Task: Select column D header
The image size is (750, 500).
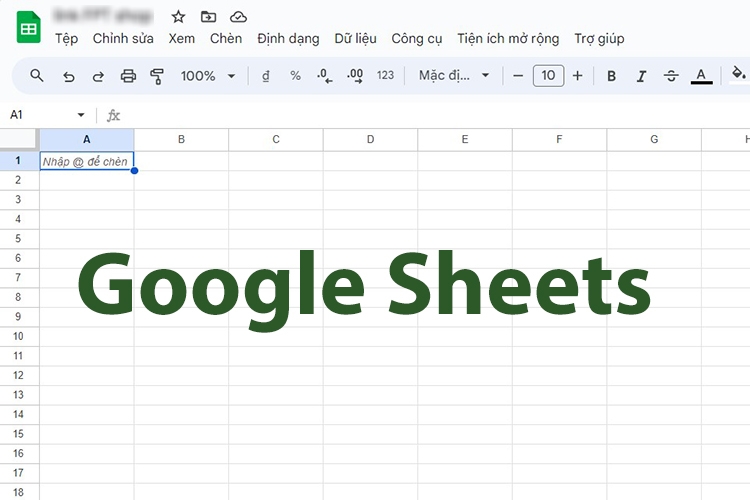Action: [370, 139]
